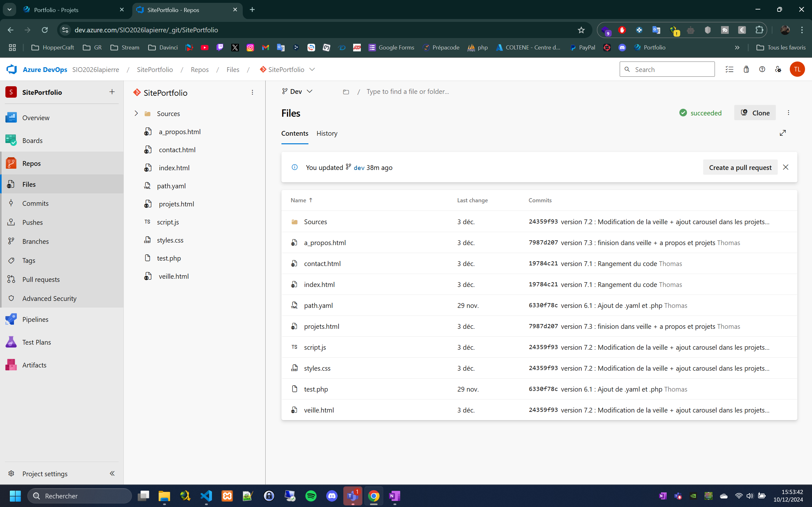Switch to the History tab
Screen dimensions: 812x507
[327, 133]
